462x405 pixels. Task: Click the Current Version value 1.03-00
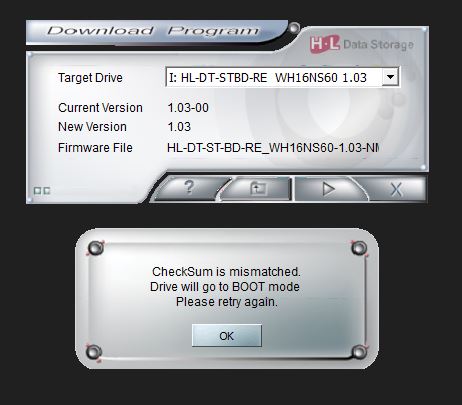[188, 108]
